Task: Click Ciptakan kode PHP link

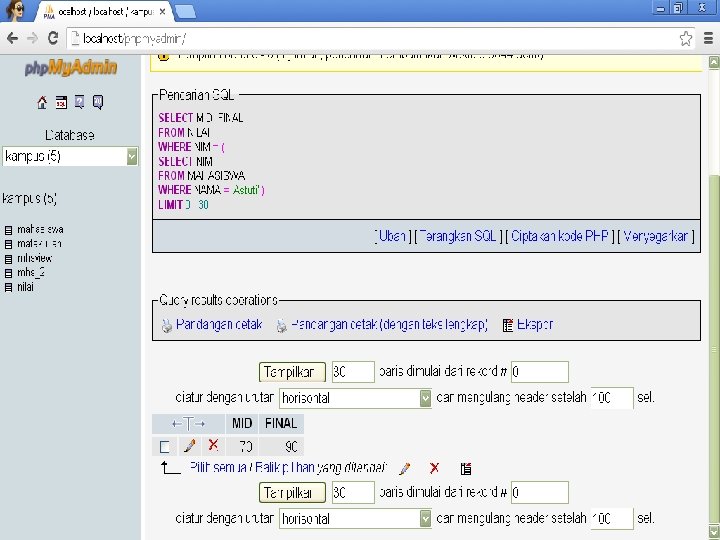Action: [x=560, y=236]
